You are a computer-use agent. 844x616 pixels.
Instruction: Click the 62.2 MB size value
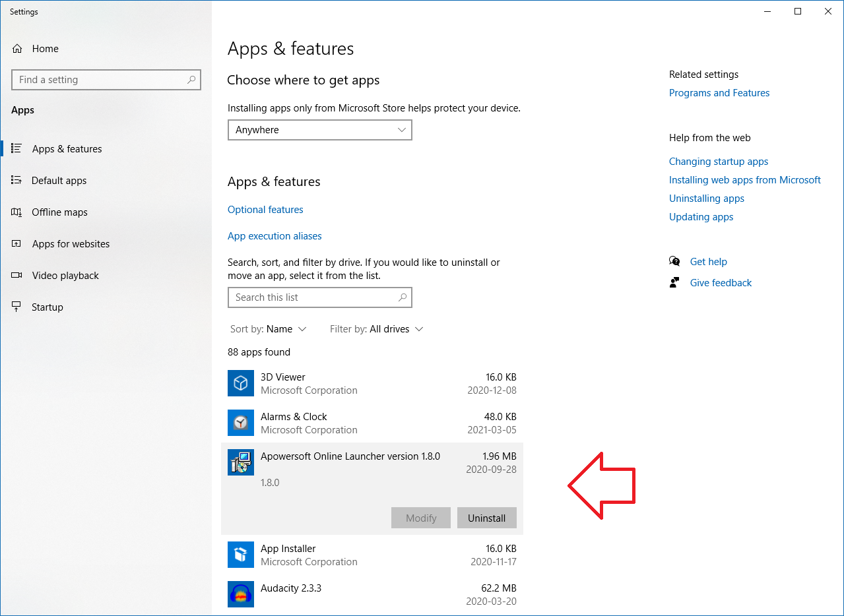click(500, 588)
